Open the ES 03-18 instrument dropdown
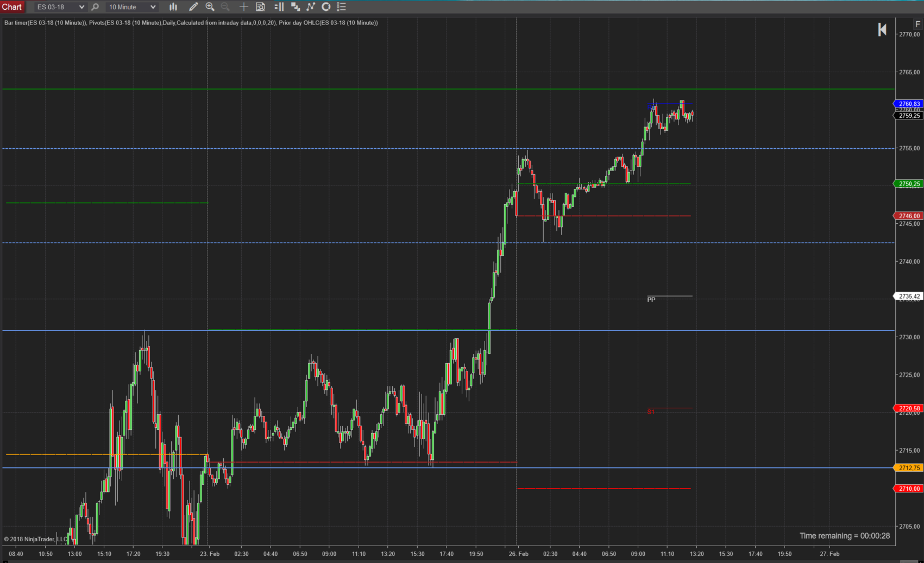This screenshot has width=924, height=563. click(x=60, y=7)
